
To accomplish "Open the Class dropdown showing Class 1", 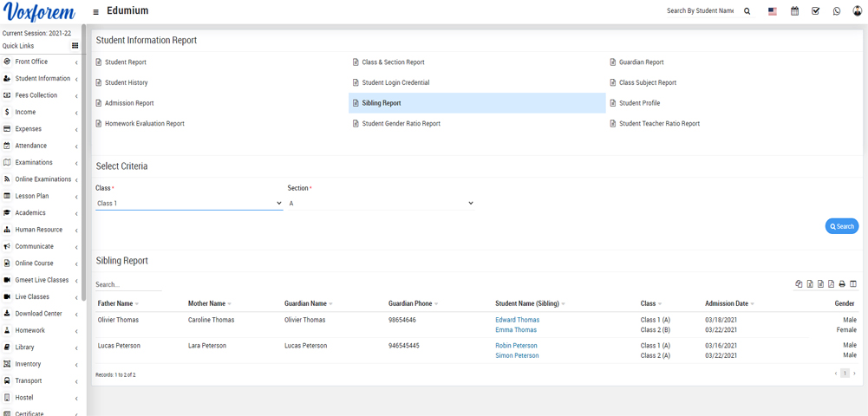I will [189, 204].
